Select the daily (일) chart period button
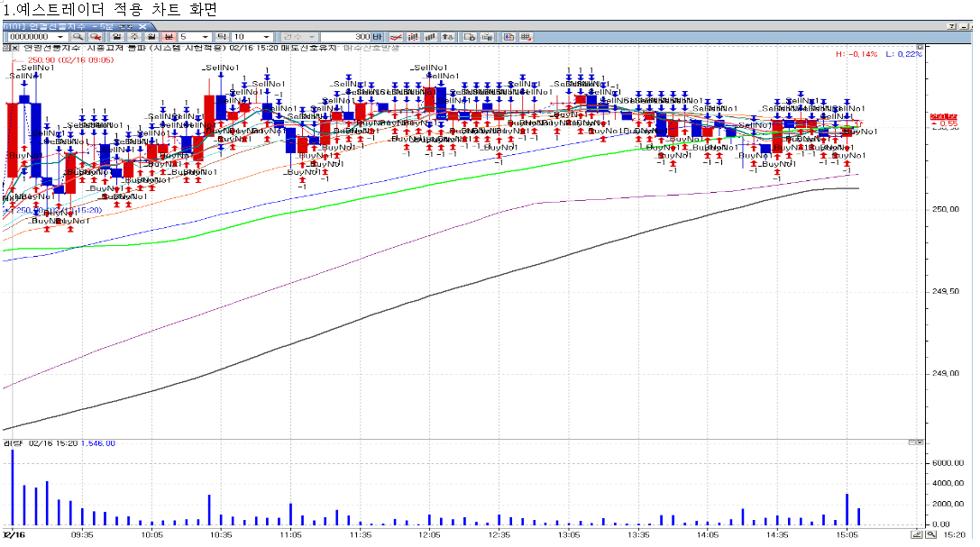Screen dimensions: 980x547 pos(116,37)
